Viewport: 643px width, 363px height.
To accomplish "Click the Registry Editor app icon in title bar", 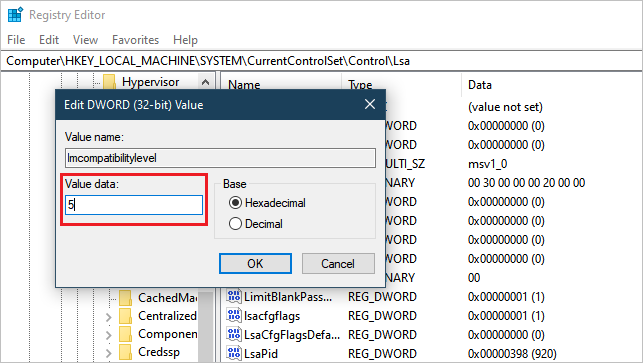I will (16, 15).
